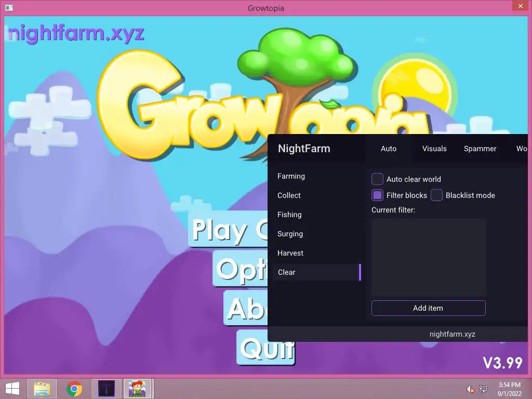Click the Current filter list box

[x=429, y=257]
